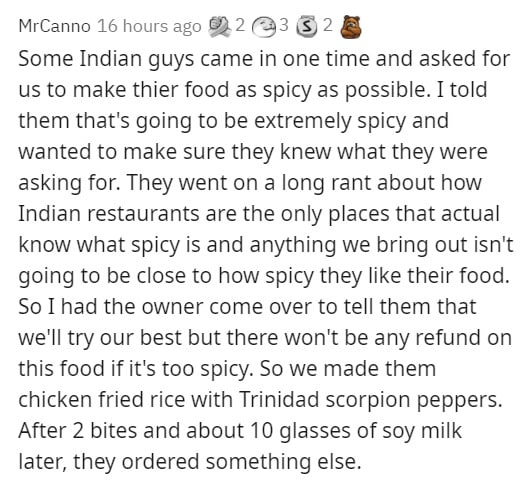520x487 pixels.
Task: Click the phrase scorpion peppers in the comment
Action: tap(414, 401)
